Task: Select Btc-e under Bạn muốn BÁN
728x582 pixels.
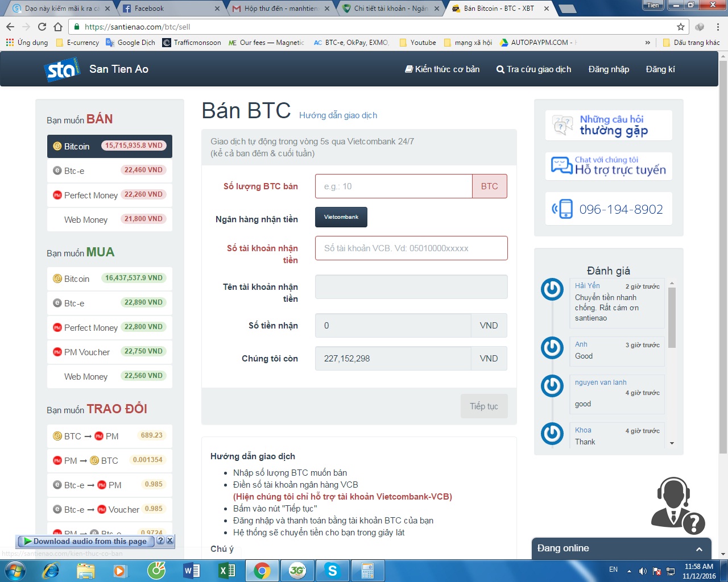Action: (110, 171)
